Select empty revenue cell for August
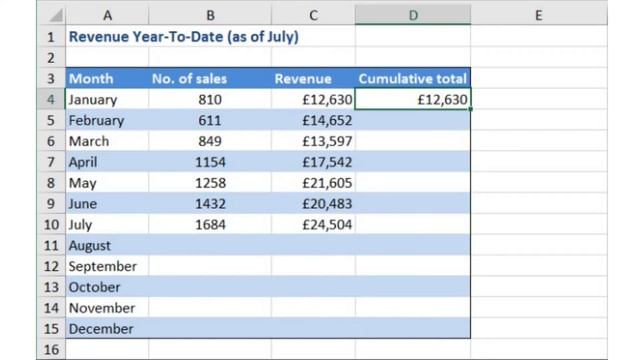Viewport: 640px width, 360px height. click(x=313, y=245)
